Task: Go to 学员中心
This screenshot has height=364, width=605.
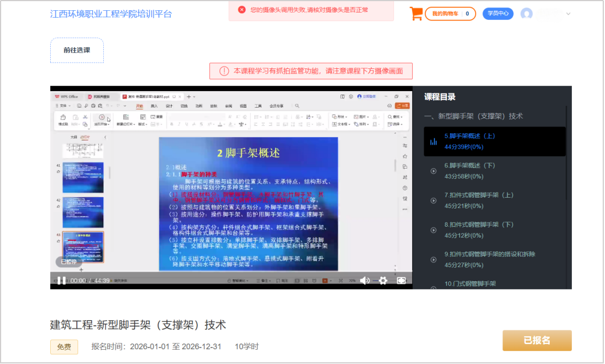Action: pyautogui.click(x=498, y=14)
